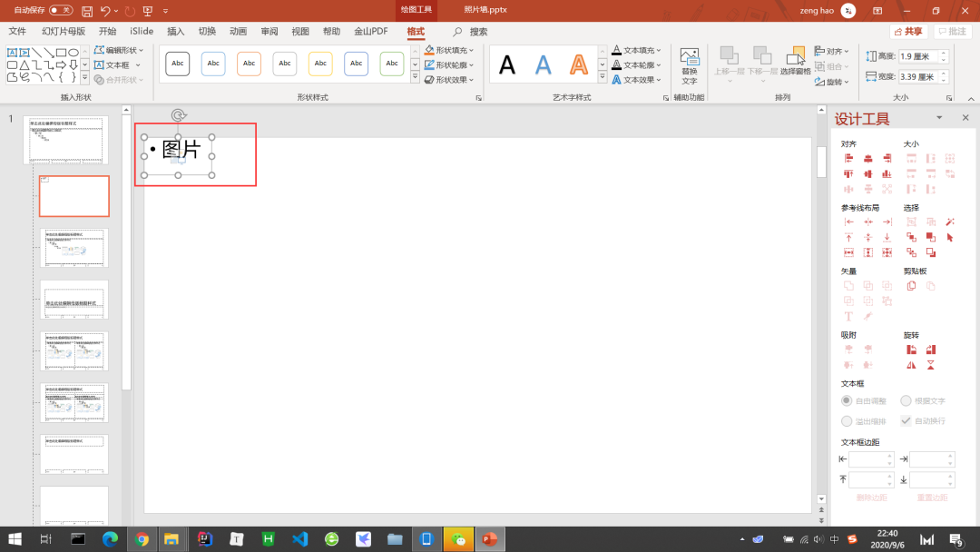The height and width of the screenshot is (552, 980).
Task: Click align bottom icon in 对齐 section
Action: (887, 173)
